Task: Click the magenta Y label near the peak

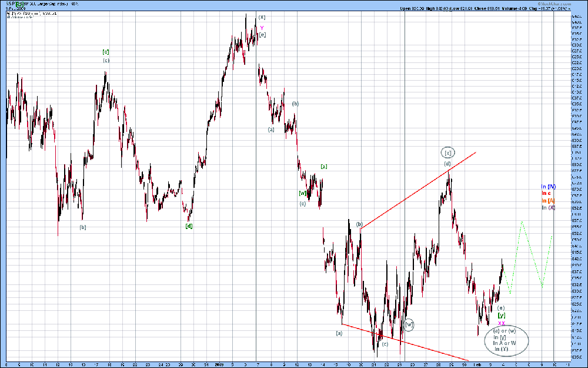Action: pyautogui.click(x=262, y=28)
